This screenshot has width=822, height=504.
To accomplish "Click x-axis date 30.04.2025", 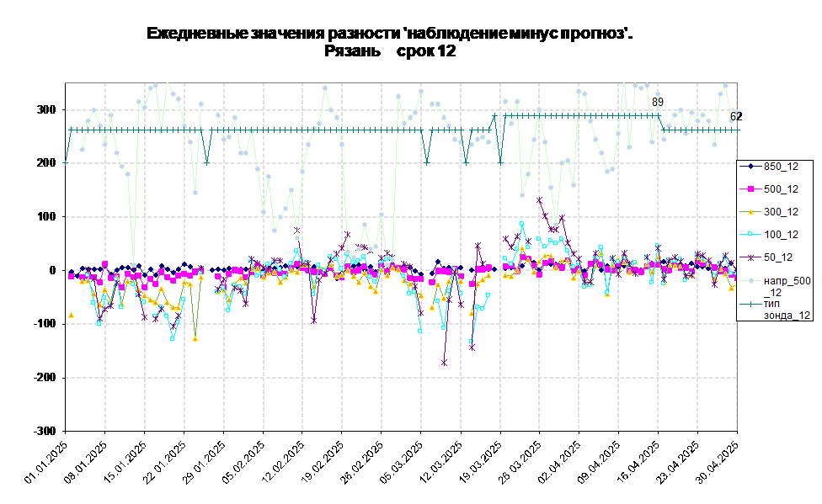I will coord(718,462).
